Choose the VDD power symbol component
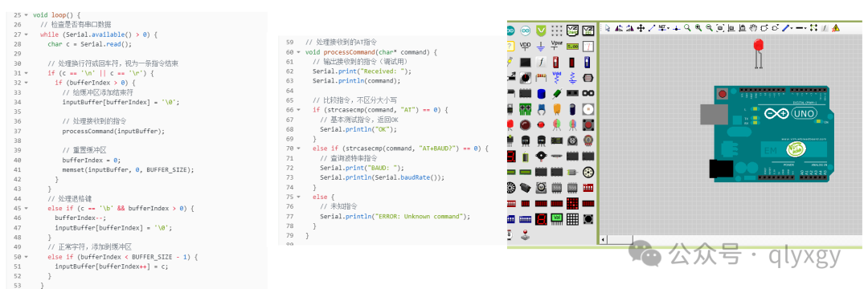The width and height of the screenshot is (868, 289). (526, 45)
